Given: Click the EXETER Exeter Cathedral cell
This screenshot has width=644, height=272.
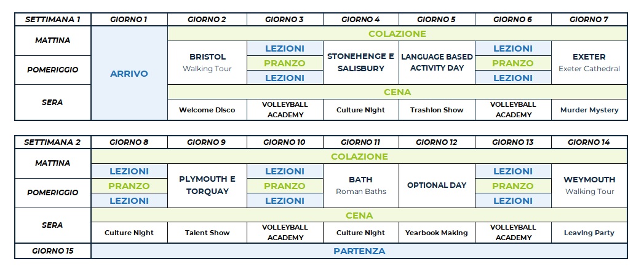Looking at the screenshot, I should click(x=589, y=63).
